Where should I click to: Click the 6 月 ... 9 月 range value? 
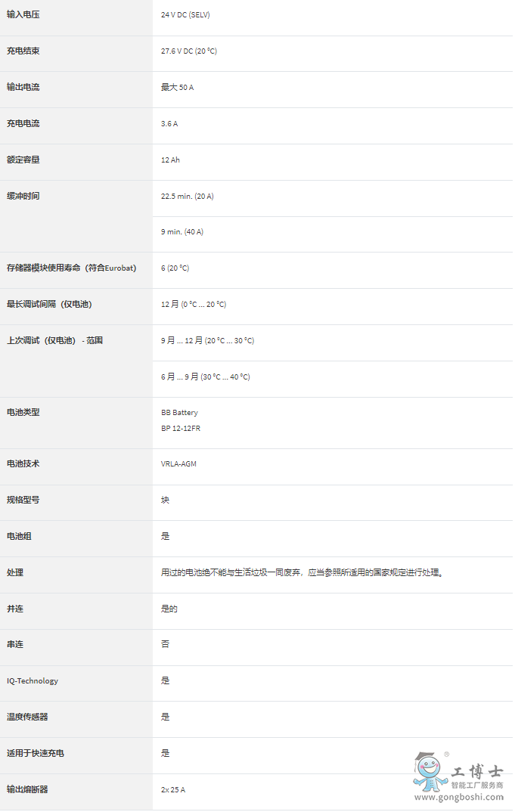pos(206,377)
